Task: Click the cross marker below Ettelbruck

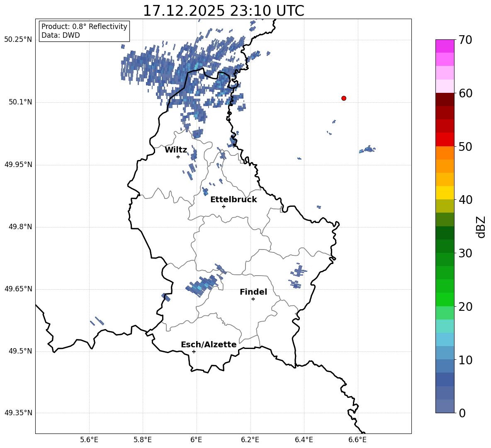Action: click(224, 206)
